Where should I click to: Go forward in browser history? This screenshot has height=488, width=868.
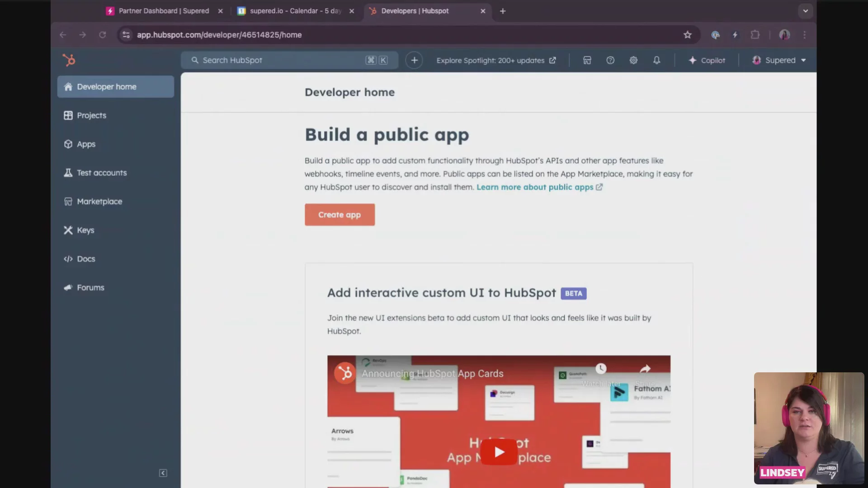[x=82, y=35]
